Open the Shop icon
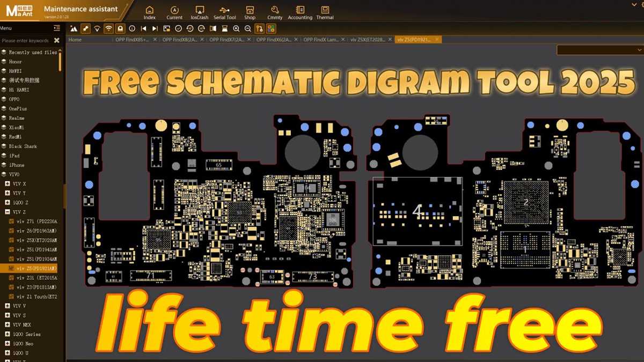Screen dimensions: 644x362 (250, 13)
